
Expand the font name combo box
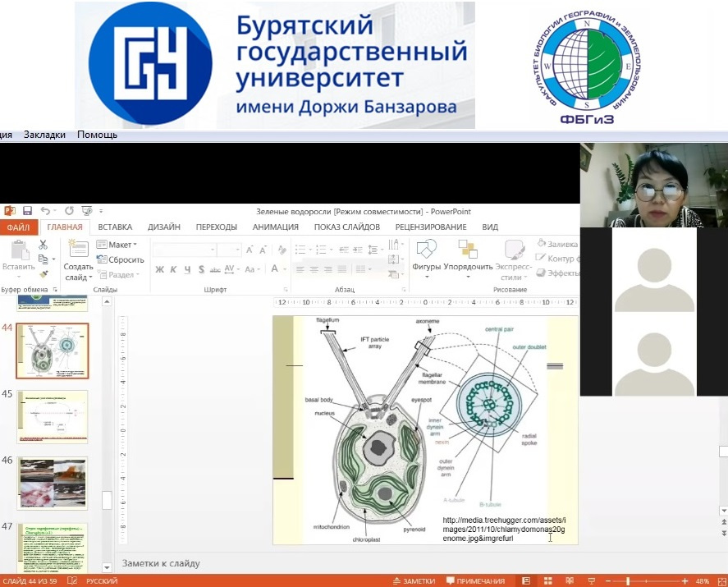pyautogui.click(x=213, y=250)
